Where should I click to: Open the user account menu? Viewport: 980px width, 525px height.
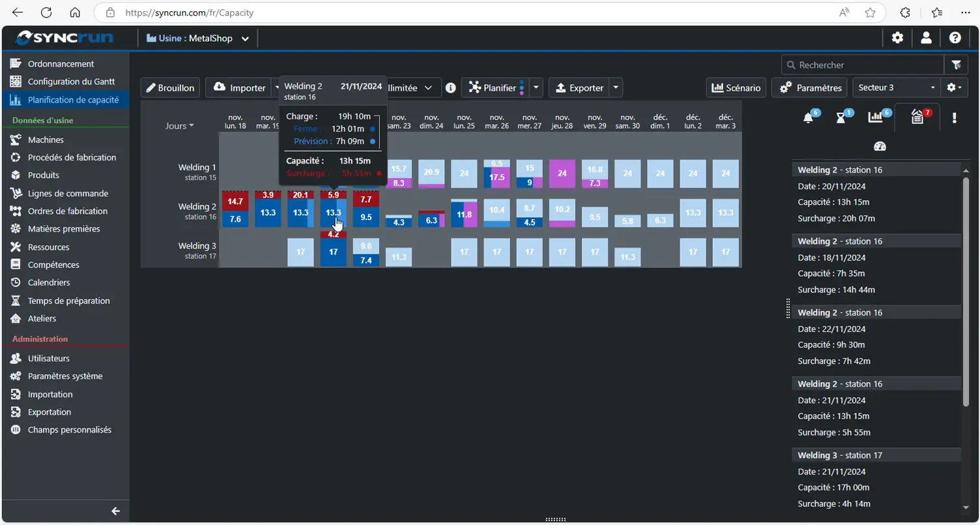926,38
